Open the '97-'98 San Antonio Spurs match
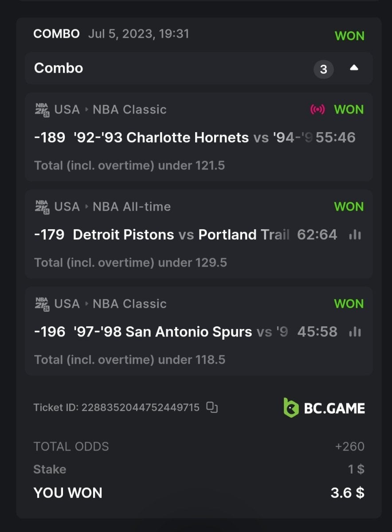Image resolution: width=392 pixels, height=532 pixels. point(162,332)
